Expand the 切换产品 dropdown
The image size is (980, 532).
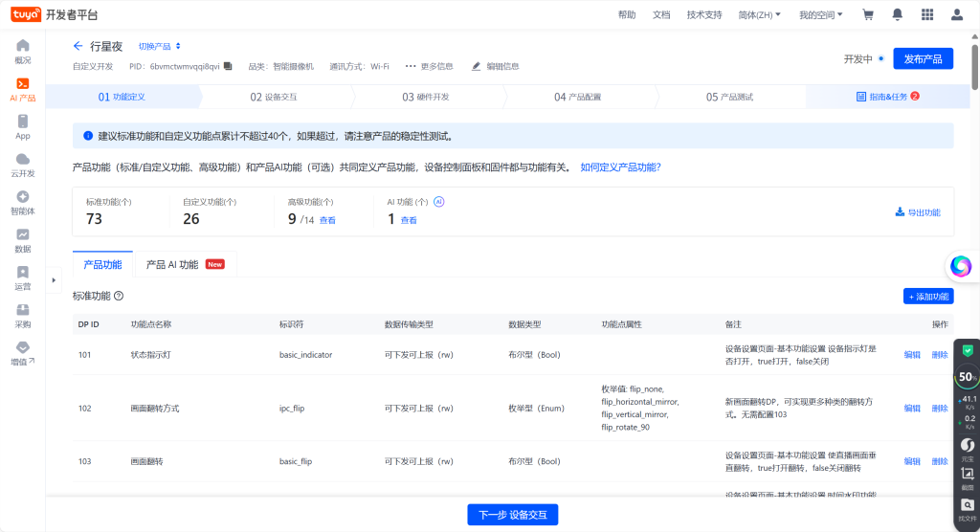[159, 46]
